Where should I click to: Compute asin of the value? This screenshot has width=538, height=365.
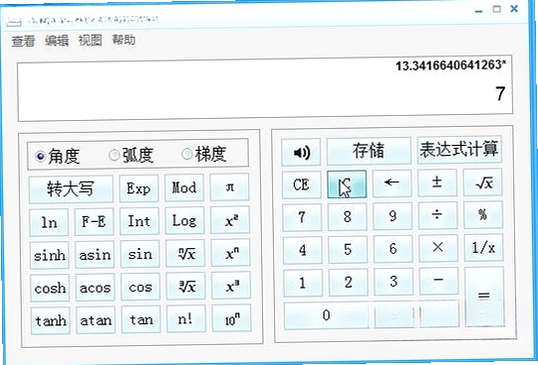[x=95, y=255]
